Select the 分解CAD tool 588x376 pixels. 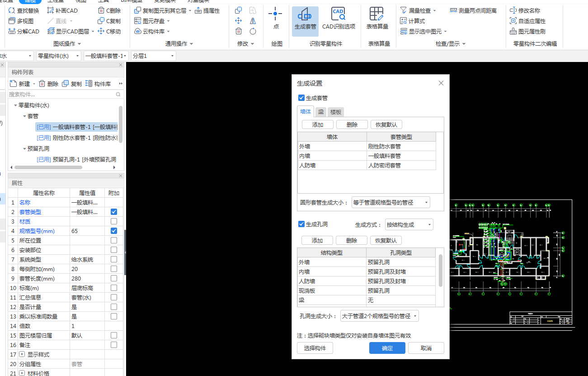(x=24, y=31)
